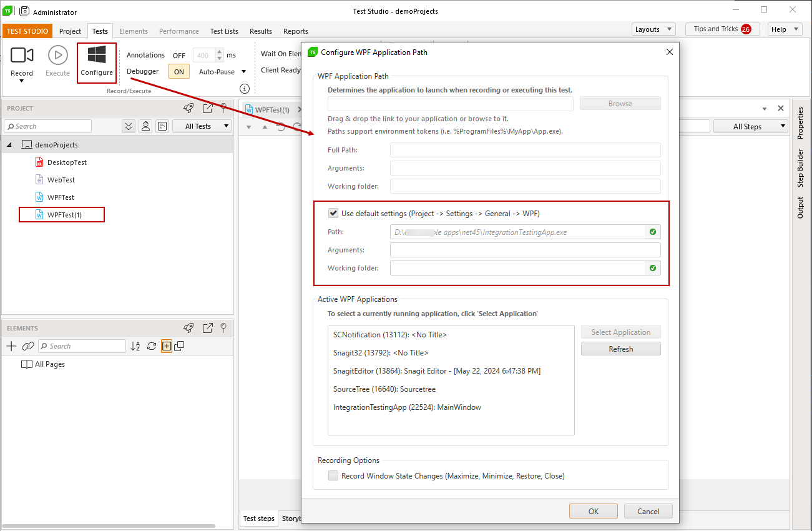This screenshot has width=812, height=531.
Task: Pin the Elements panel
Action: (223, 328)
